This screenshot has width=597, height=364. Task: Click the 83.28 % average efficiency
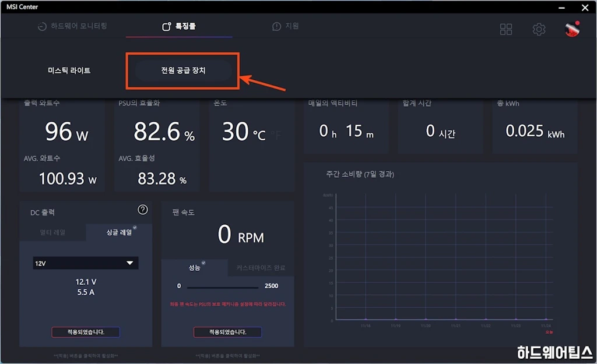pyautogui.click(x=162, y=178)
